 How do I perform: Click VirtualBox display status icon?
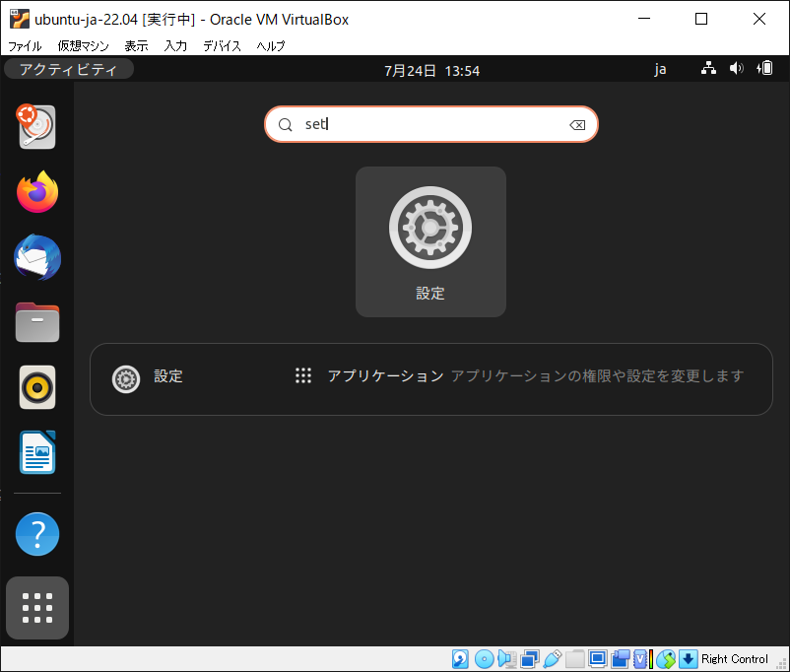point(598,659)
